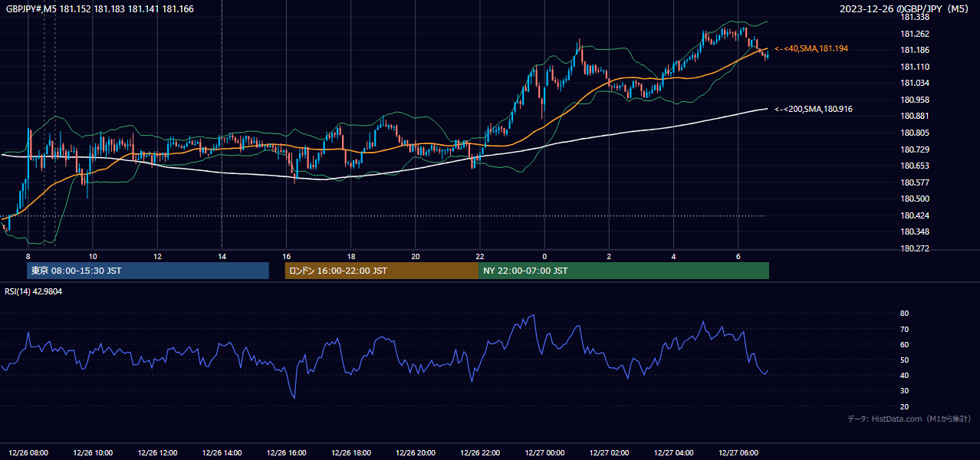This screenshot has width=980, height=460.
Task: Click hour label 18 under the price chart
Action: pyautogui.click(x=350, y=256)
